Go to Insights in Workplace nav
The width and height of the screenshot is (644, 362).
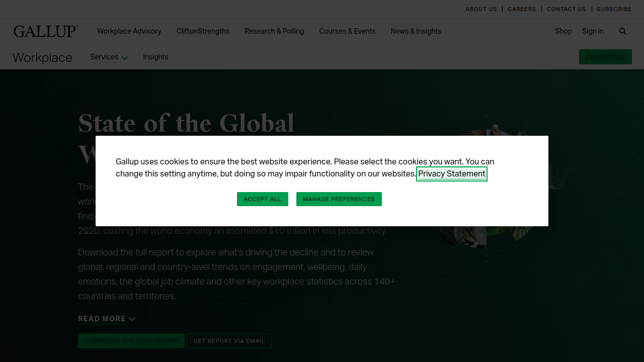pyautogui.click(x=155, y=57)
